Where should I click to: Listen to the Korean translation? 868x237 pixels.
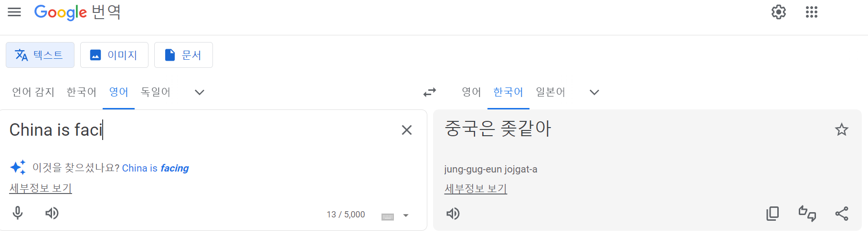pos(453,214)
